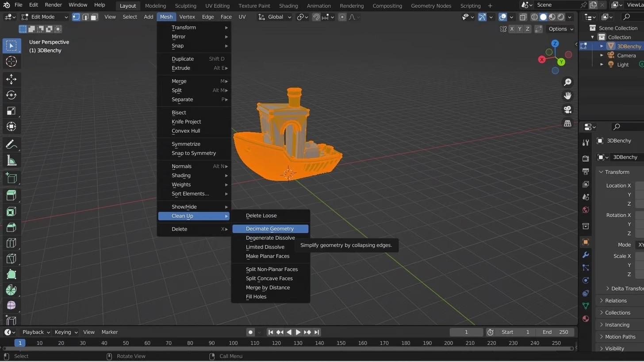Click the pan view hand icon
644x362 pixels.
pyautogui.click(x=568, y=96)
